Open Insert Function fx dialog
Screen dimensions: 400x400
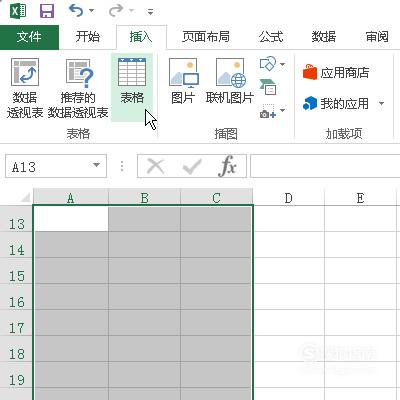pyautogui.click(x=228, y=166)
